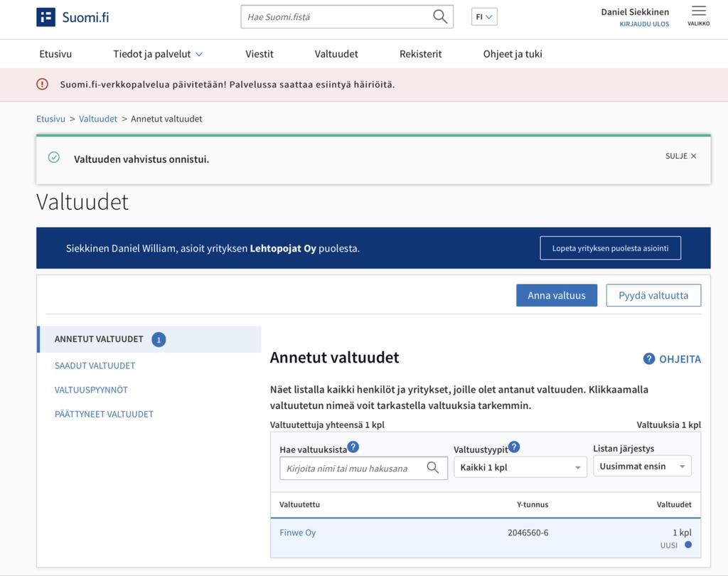Image resolution: width=728 pixels, height=576 pixels.
Task: Click the magnifier icon in the top search bar
Action: click(x=439, y=17)
